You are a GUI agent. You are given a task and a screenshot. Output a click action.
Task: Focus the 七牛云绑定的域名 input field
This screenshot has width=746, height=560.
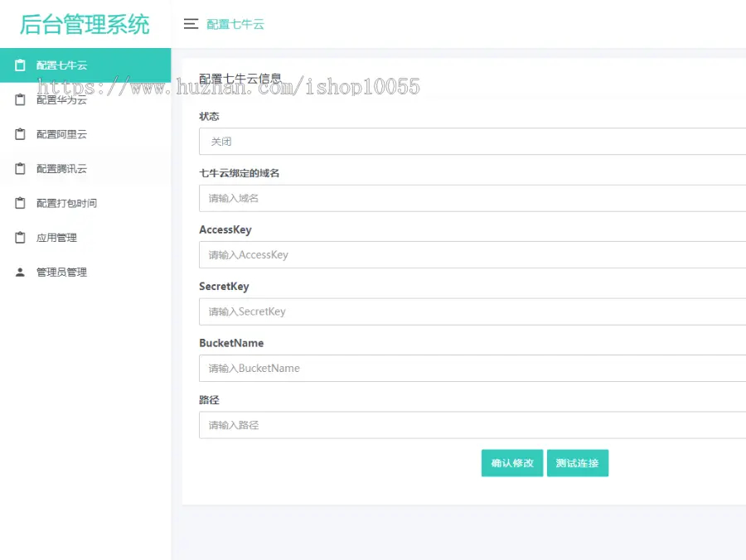coord(472,198)
